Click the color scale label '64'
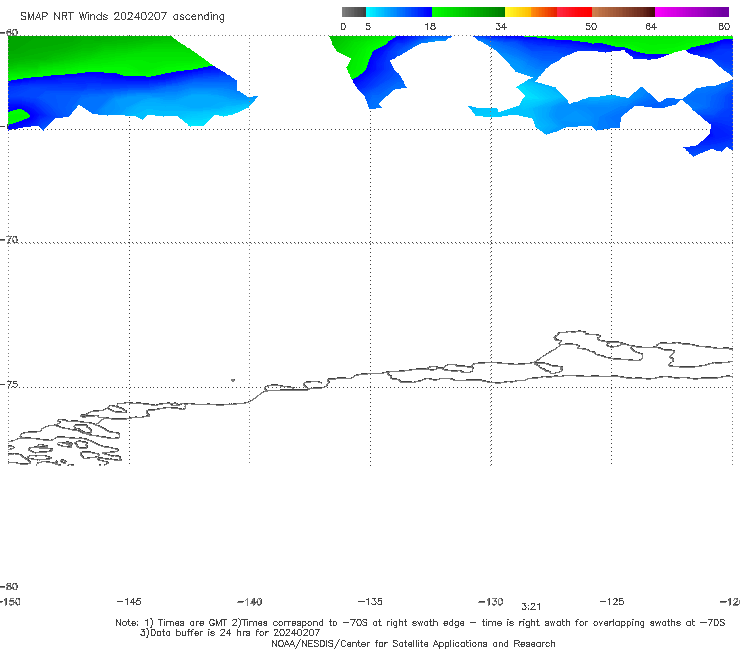The width and height of the screenshot is (740, 650). (x=651, y=26)
